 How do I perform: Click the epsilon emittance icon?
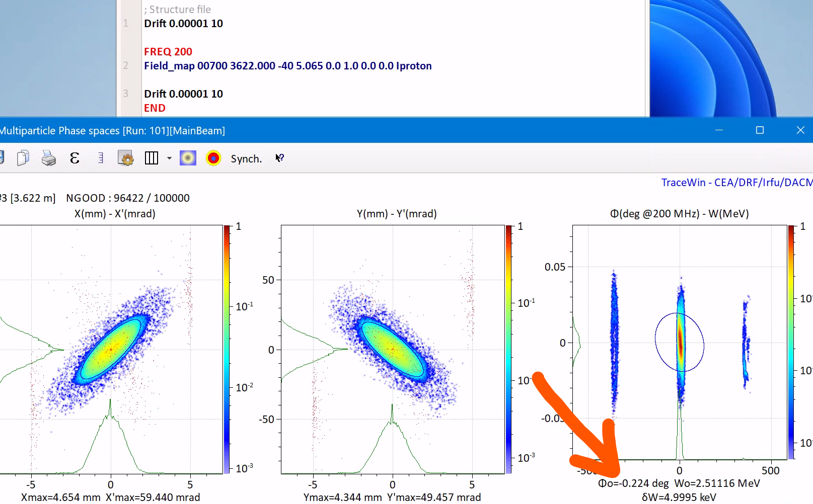(75, 158)
